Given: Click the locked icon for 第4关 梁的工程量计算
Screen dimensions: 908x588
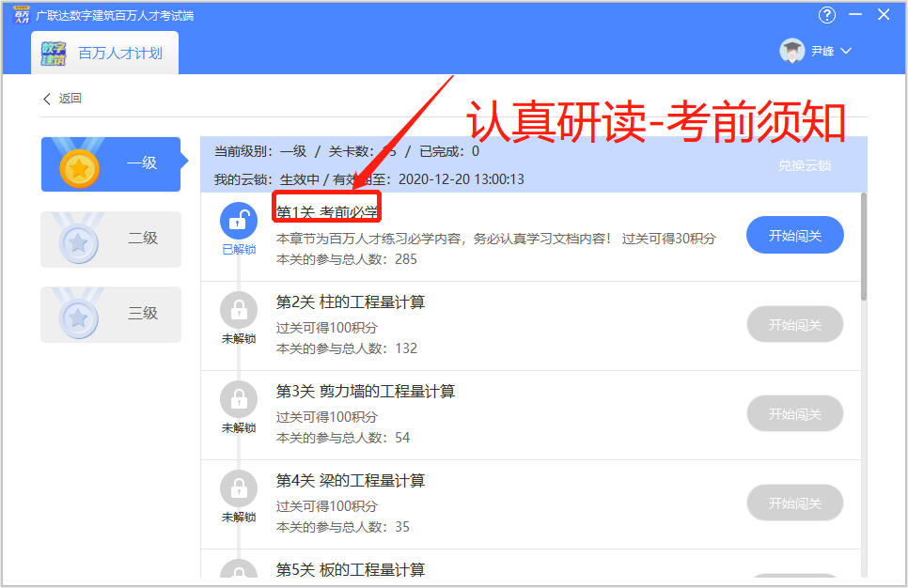Looking at the screenshot, I should [x=239, y=488].
